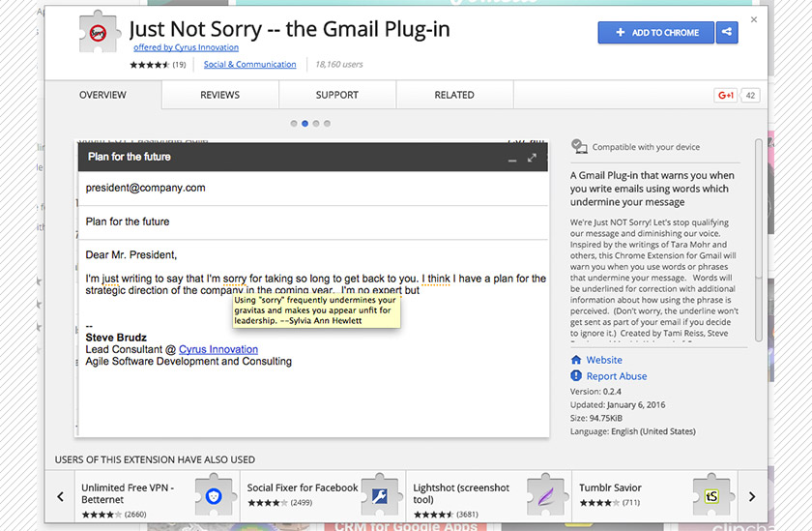Click the house icon beside Website

(576, 360)
